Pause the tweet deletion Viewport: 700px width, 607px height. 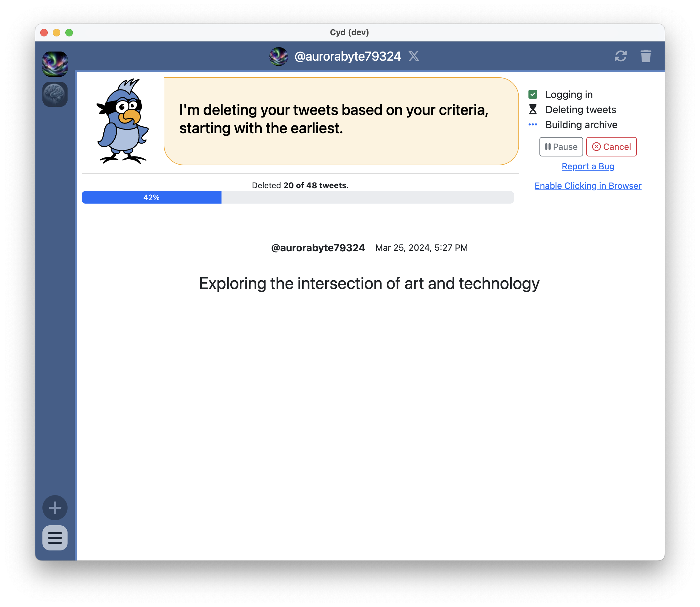(561, 147)
